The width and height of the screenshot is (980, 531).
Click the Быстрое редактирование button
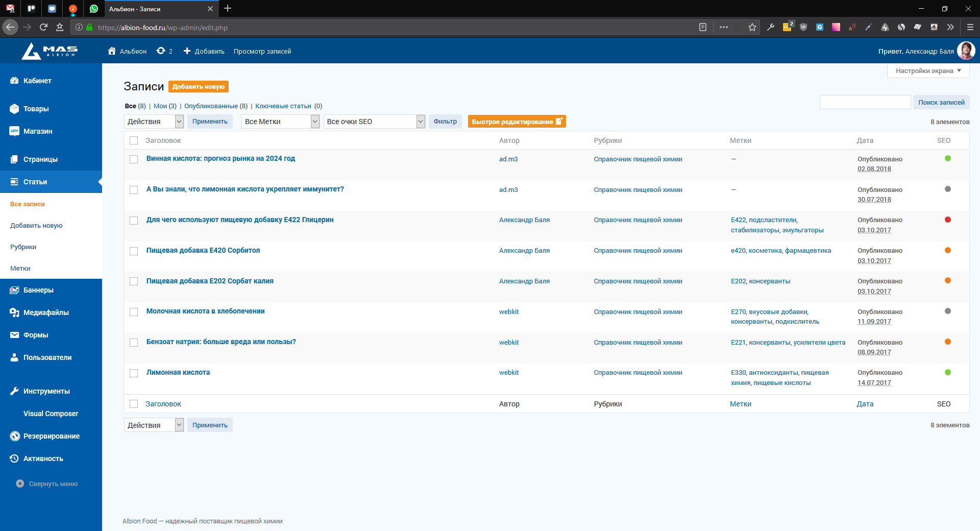pyautogui.click(x=517, y=122)
